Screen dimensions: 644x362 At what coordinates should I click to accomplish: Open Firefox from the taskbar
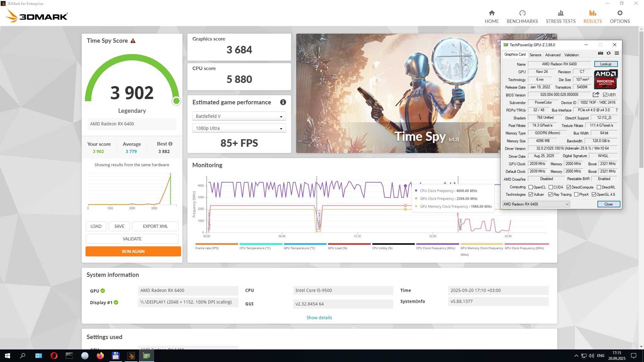pos(100,356)
